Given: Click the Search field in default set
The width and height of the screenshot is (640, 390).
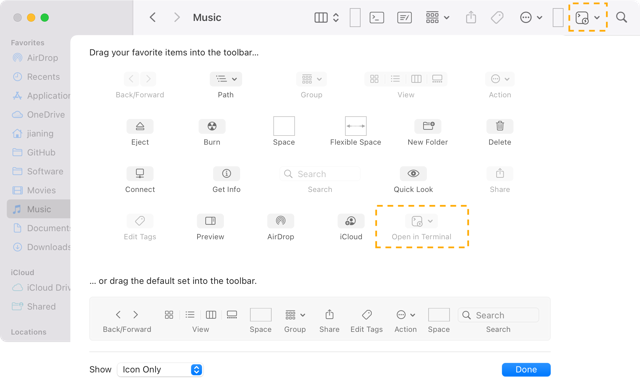Looking at the screenshot, I should [x=498, y=315].
